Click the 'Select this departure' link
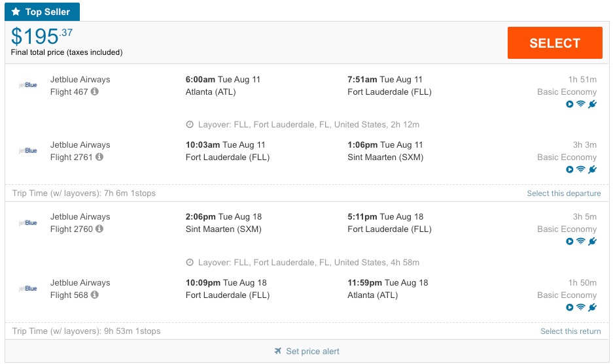The width and height of the screenshot is (613, 364). pos(563,193)
